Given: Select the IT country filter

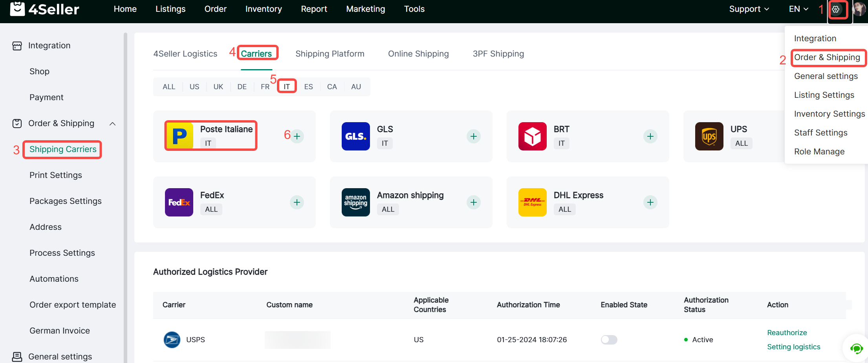Looking at the screenshot, I should 287,87.
